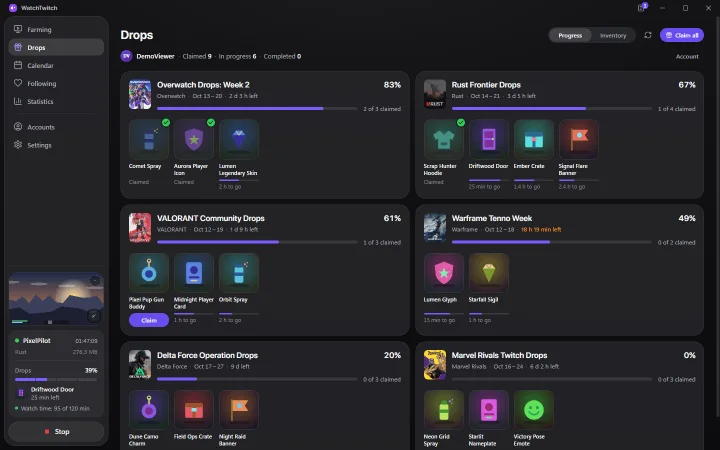
Task: Click the Rust game cover thumbnail
Action: (435, 94)
